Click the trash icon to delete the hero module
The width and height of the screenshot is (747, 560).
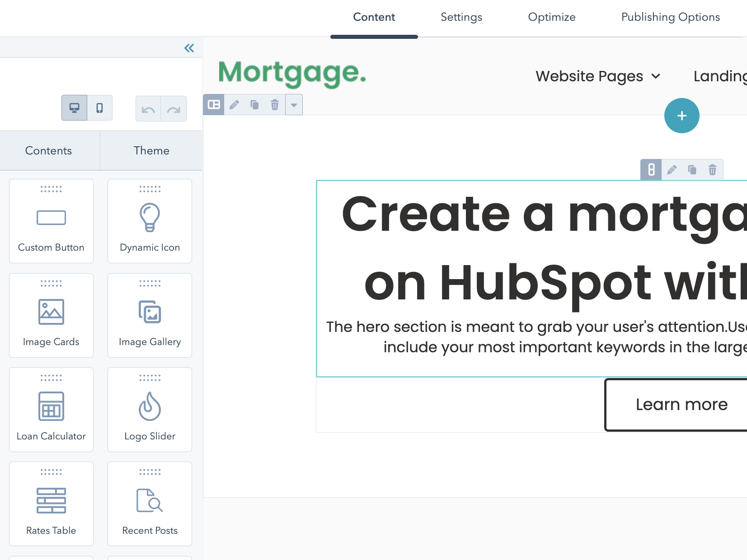[713, 170]
